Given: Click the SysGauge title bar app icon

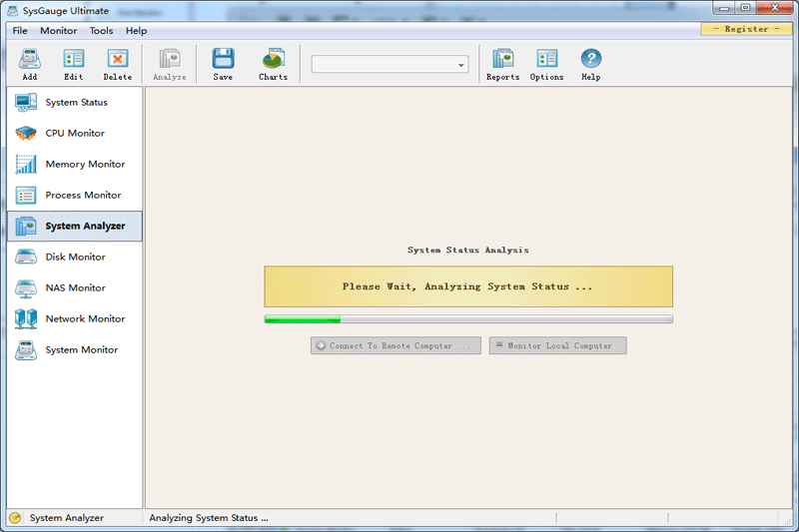Looking at the screenshot, I should (13, 11).
